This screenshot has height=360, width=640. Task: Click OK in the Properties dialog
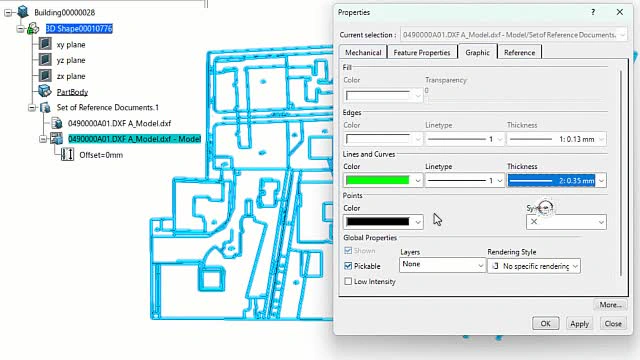(545, 323)
